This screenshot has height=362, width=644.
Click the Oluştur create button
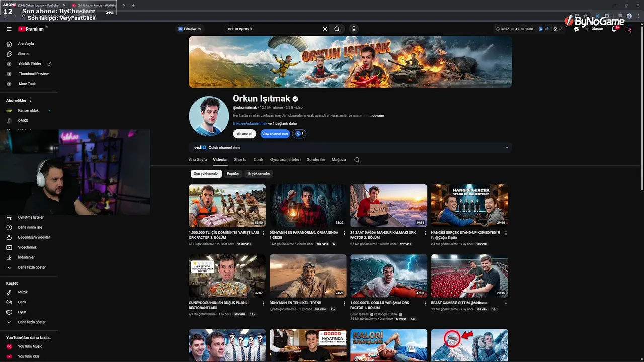click(594, 29)
